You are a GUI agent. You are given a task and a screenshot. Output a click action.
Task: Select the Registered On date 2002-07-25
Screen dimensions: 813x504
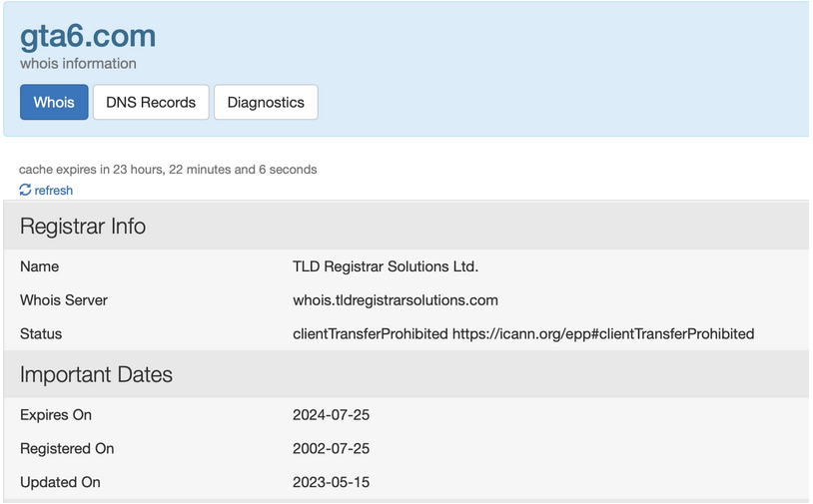click(331, 448)
